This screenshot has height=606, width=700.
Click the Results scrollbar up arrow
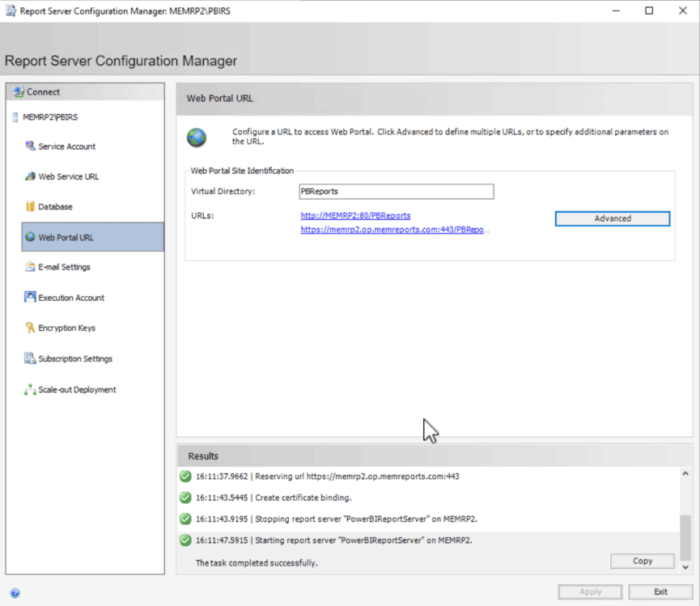685,473
